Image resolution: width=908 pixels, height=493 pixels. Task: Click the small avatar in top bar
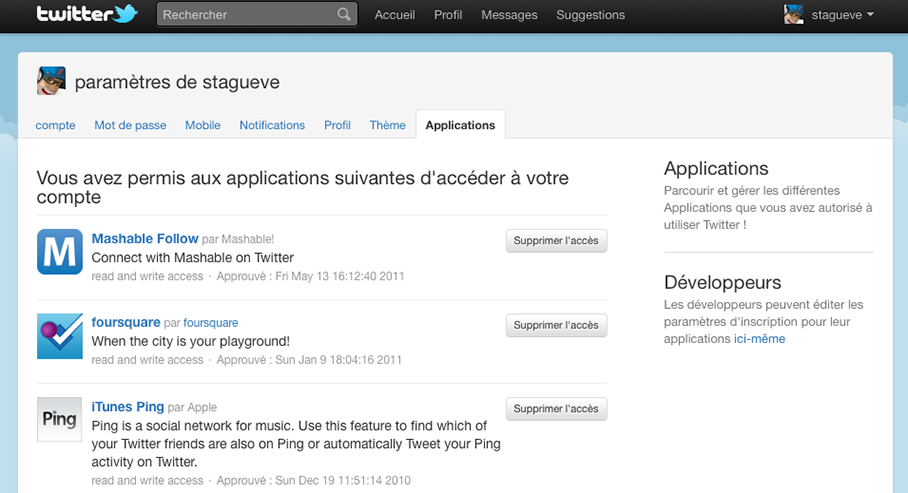(x=794, y=15)
